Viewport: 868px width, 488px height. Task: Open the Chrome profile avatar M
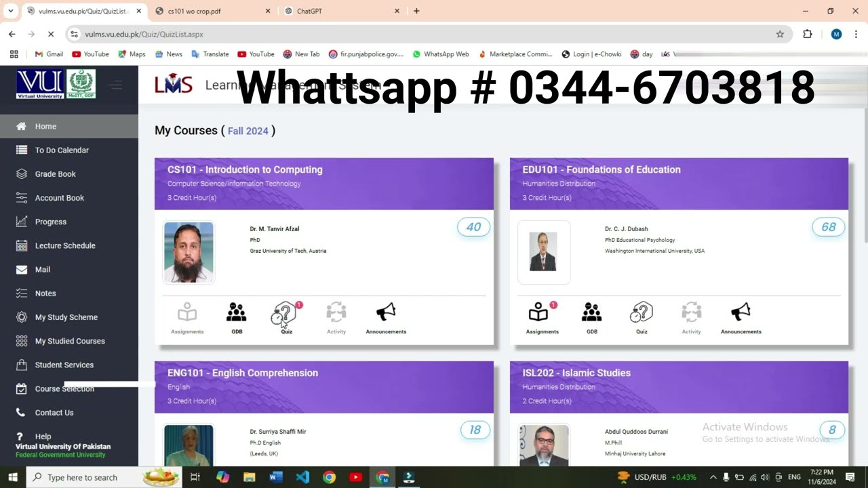click(836, 34)
